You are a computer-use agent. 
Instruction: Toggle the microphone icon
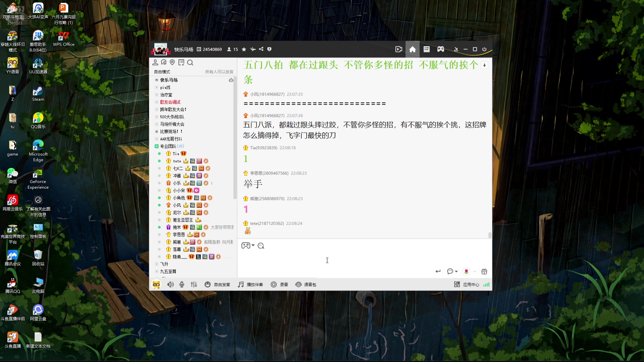tap(182, 285)
